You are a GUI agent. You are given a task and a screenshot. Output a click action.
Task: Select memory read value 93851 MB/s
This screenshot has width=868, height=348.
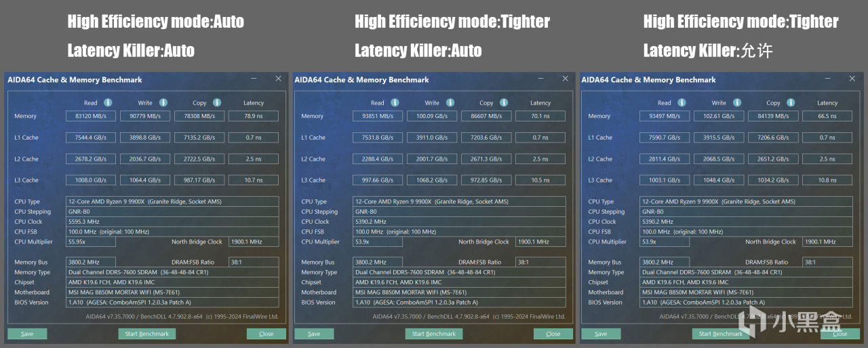tap(378, 116)
